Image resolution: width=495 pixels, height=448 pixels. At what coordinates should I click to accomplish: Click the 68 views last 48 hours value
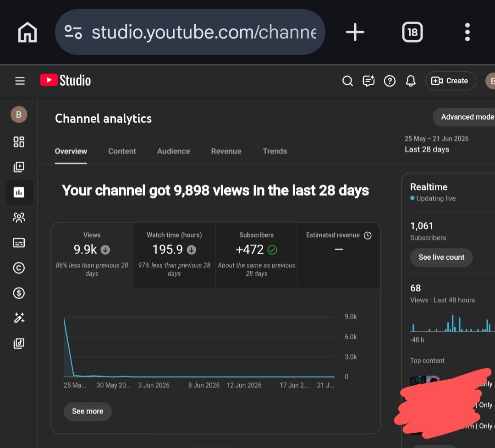click(415, 288)
